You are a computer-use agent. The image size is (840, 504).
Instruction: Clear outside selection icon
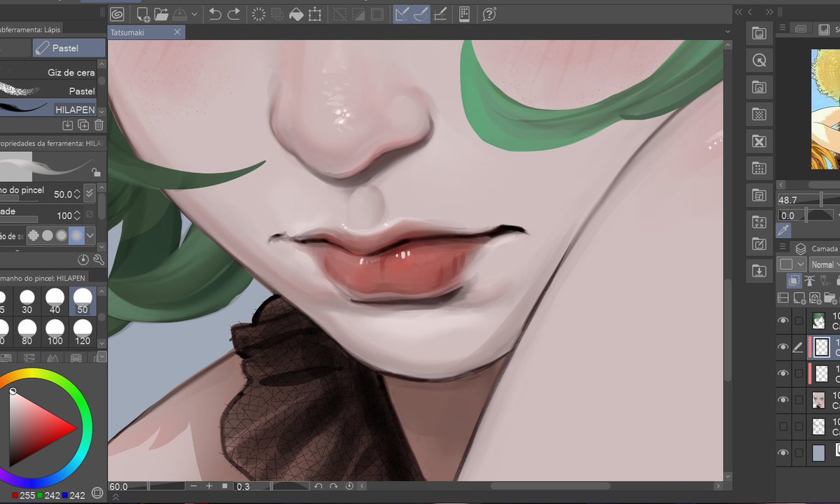(277, 14)
